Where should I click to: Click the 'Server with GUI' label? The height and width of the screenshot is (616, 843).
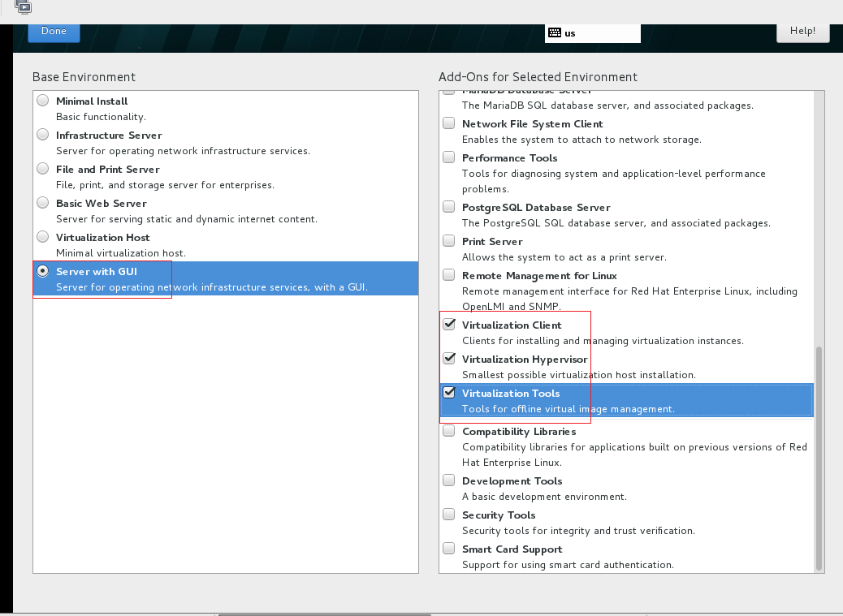[x=96, y=272]
